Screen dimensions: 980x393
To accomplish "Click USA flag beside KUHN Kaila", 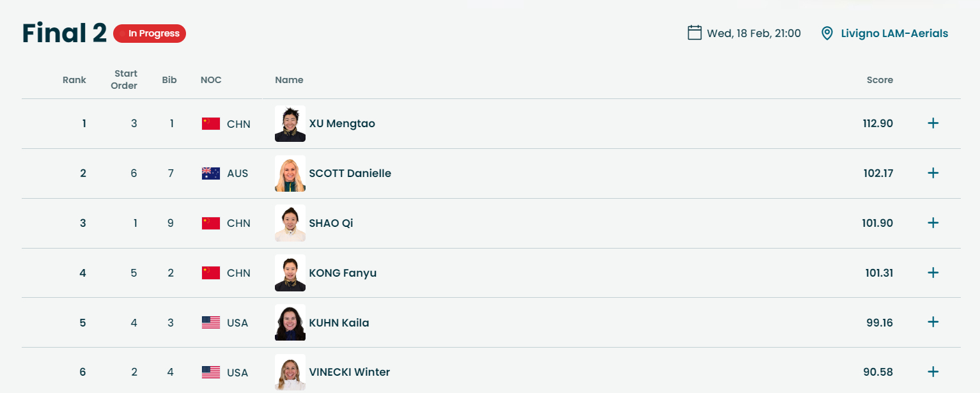I will [x=211, y=323].
